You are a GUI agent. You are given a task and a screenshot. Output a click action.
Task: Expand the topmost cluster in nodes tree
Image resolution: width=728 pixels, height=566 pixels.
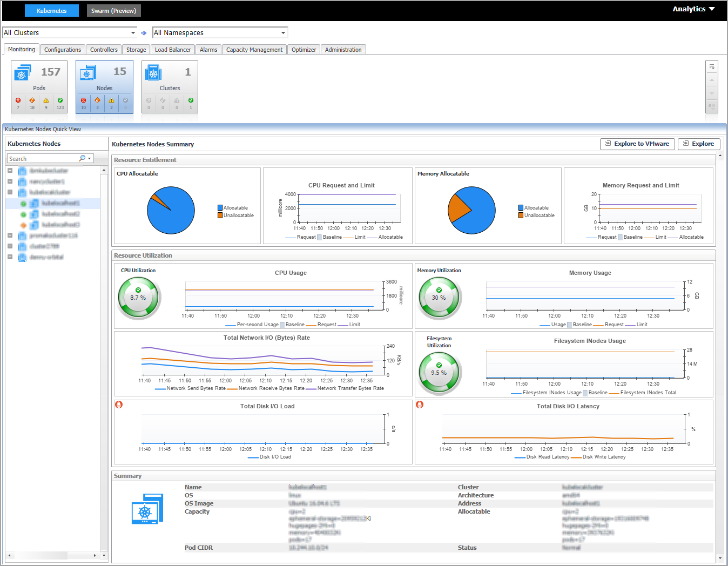click(x=10, y=170)
